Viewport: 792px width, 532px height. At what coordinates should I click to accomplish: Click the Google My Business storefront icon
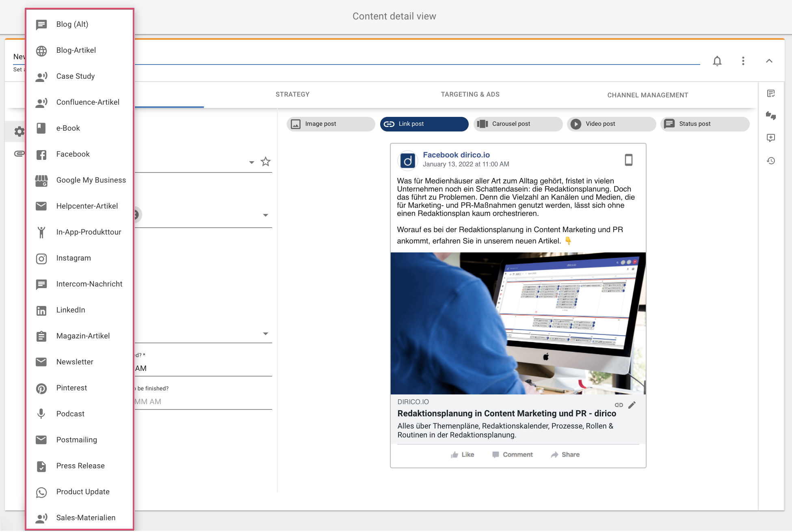click(41, 181)
